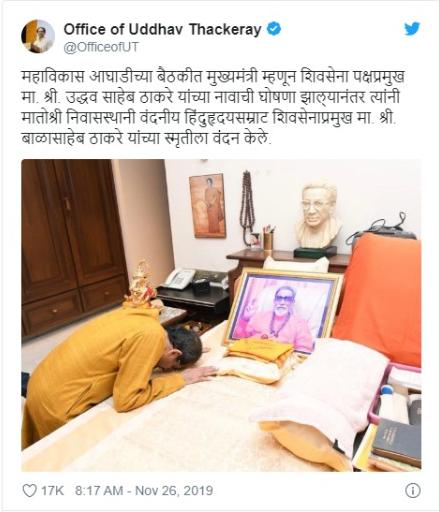Click the wall painting in the photo

(207, 206)
